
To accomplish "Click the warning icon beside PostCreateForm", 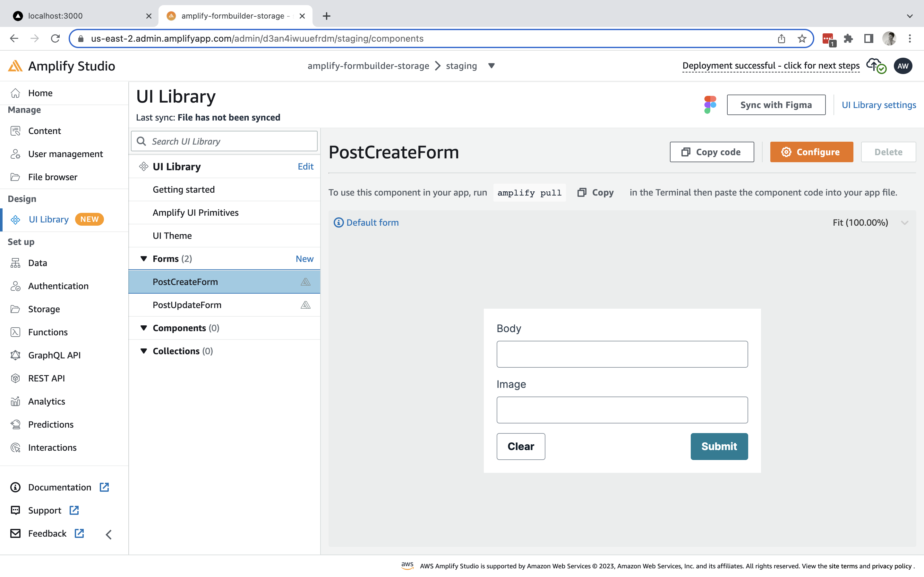I will click(x=305, y=282).
